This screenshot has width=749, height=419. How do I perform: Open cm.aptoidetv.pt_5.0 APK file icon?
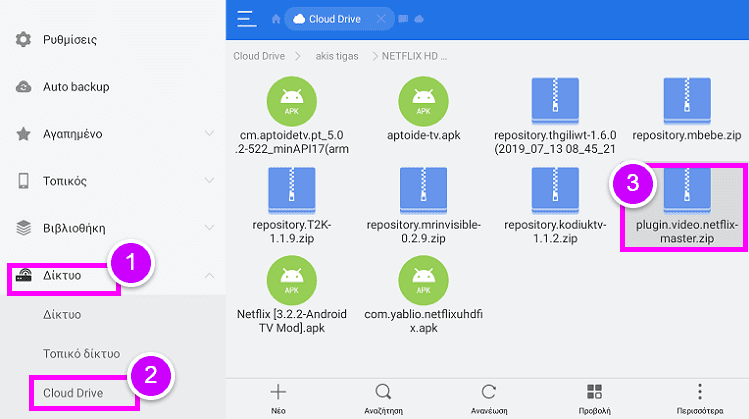[x=291, y=101]
